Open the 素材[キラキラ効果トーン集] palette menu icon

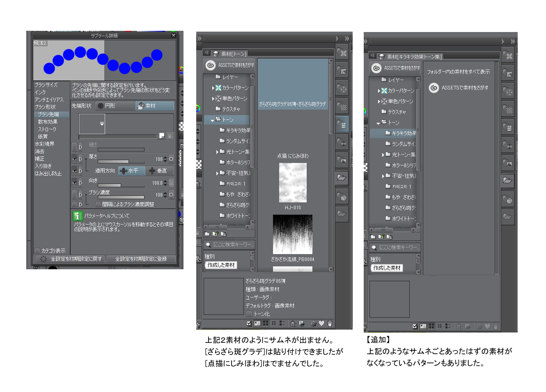pos(373,56)
